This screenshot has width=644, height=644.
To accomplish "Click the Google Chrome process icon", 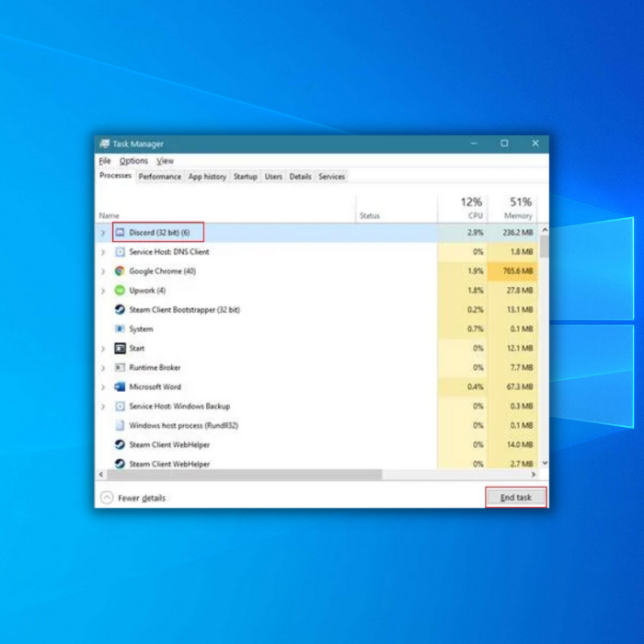I will pos(120,271).
